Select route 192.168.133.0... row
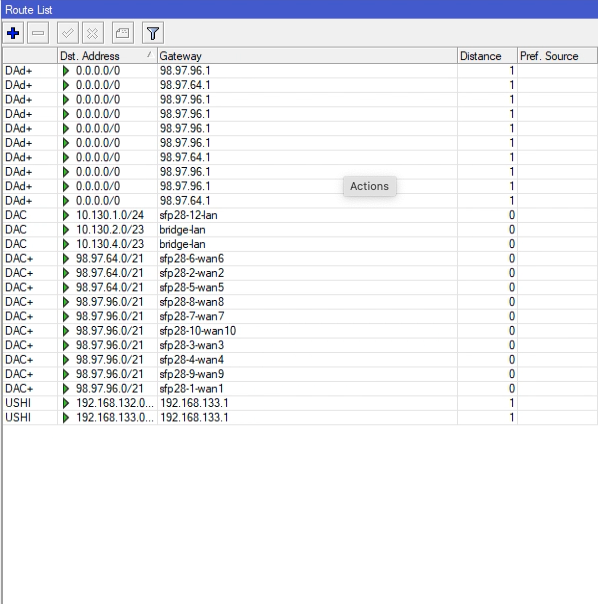Viewport: 598px width, 604px height. tap(299, 417)
